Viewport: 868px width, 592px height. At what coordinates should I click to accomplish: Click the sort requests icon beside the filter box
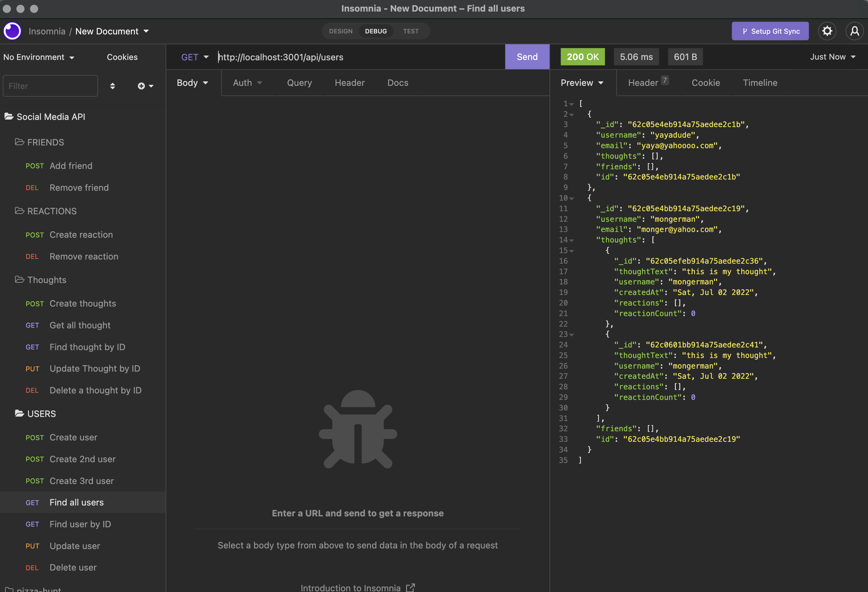tap(112, 86)
